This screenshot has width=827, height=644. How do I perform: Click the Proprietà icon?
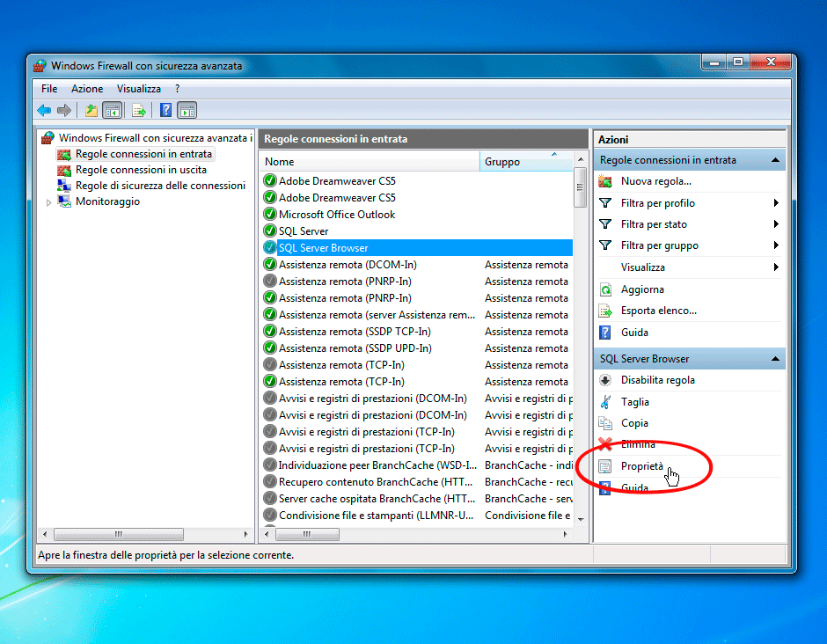(x=605, y=466)
